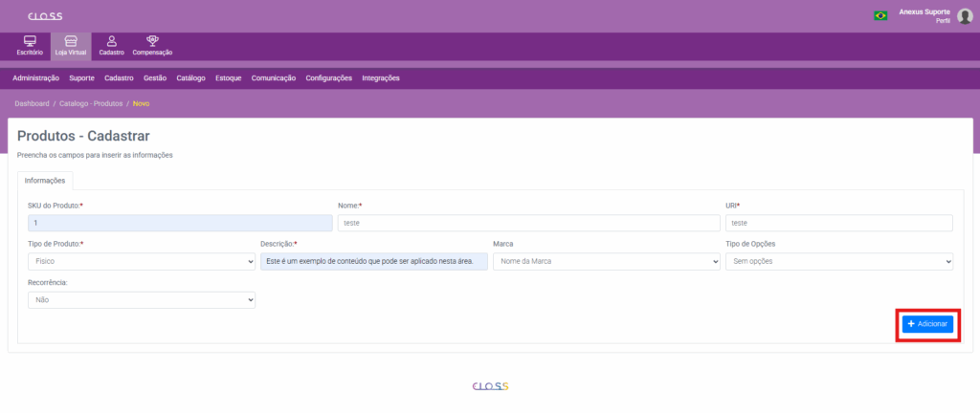
Task: Open the Catálogo menu
Action: click(x=191, y=78)
